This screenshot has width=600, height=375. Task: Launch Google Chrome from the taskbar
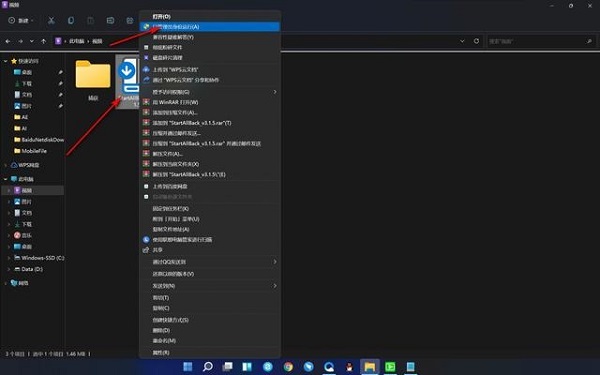click(288, 367)
